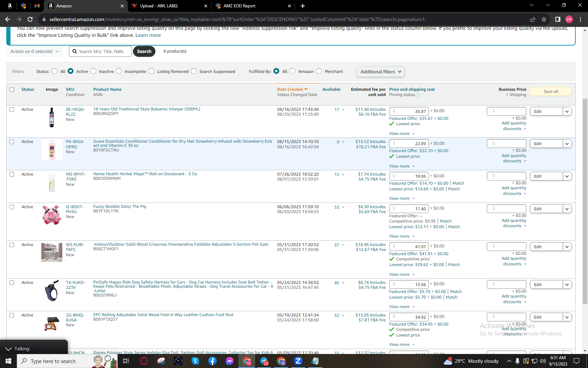588x368 pixels.
Task: Share this page from the address bar
Action: (x=533, y=19)
